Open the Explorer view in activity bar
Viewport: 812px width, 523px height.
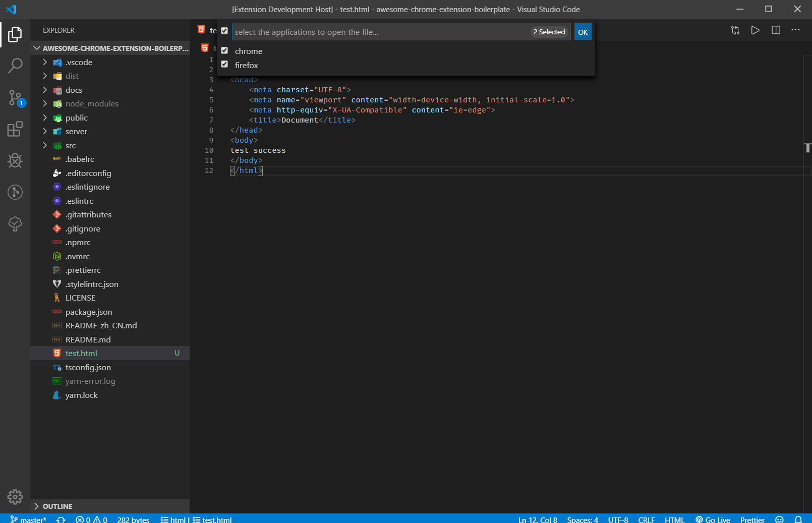click(15, 34)
